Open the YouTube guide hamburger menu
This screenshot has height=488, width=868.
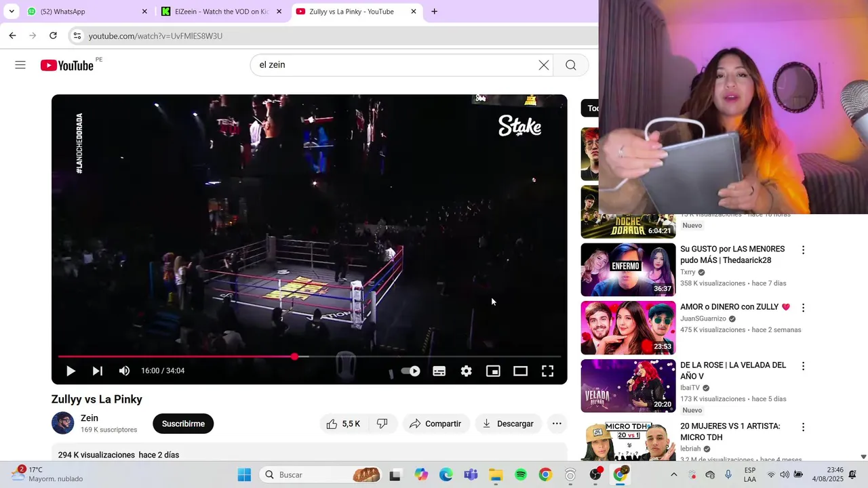click(x=20, y=65)
